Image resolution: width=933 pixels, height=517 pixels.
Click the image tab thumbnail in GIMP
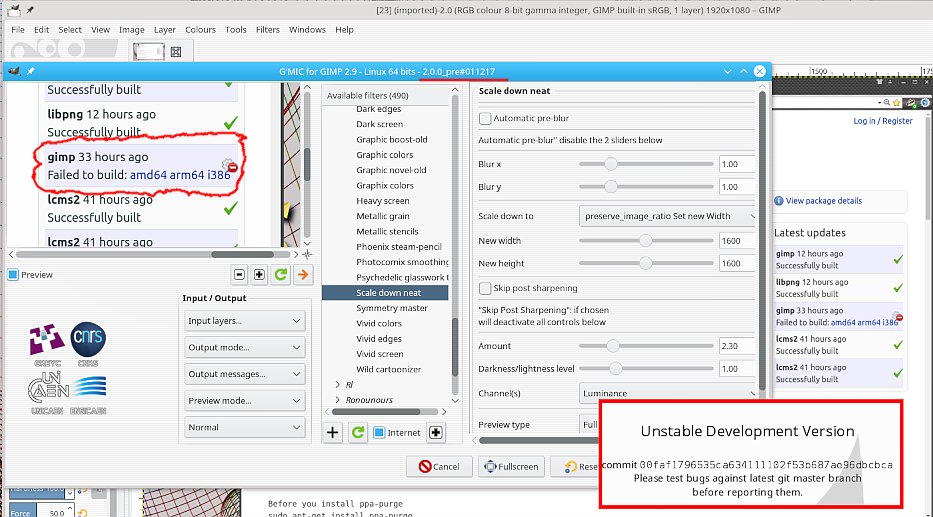[x=148, y=52]
